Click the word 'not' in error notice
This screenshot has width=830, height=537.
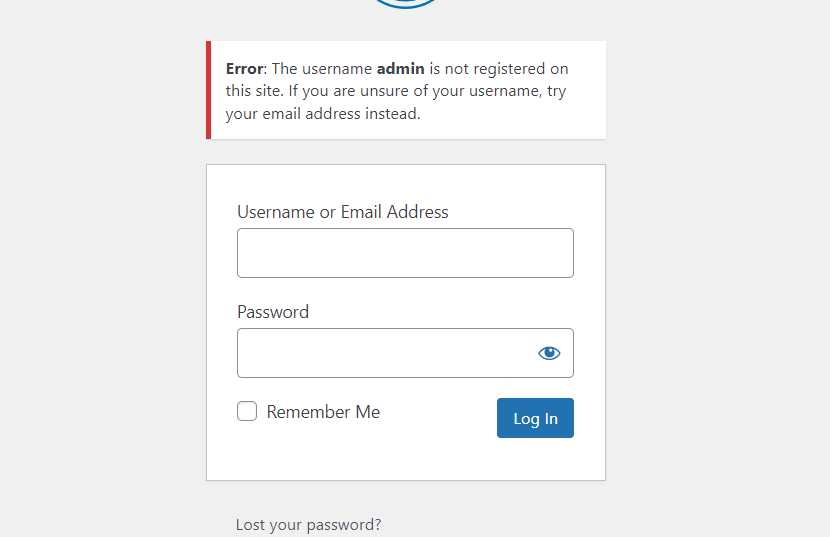[x=458, y=69]
